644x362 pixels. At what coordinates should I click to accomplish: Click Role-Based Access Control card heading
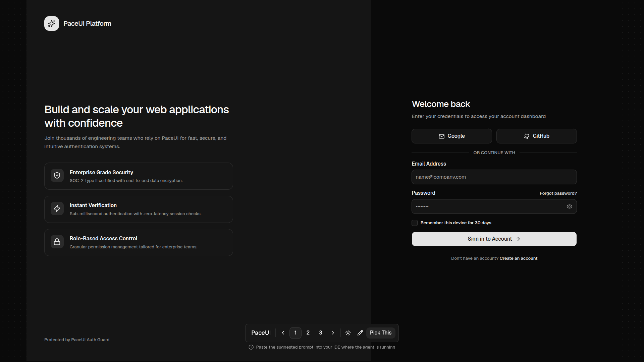[104, 238]
